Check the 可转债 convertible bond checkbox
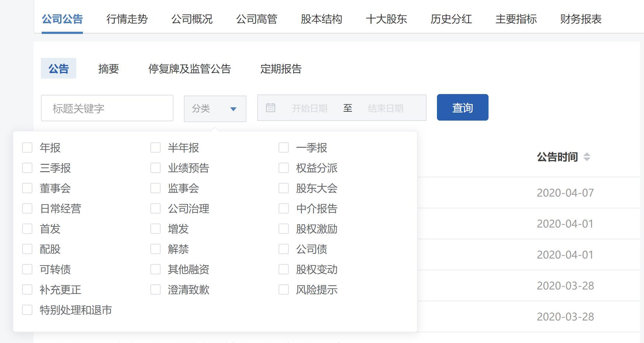 click(27, 269)
